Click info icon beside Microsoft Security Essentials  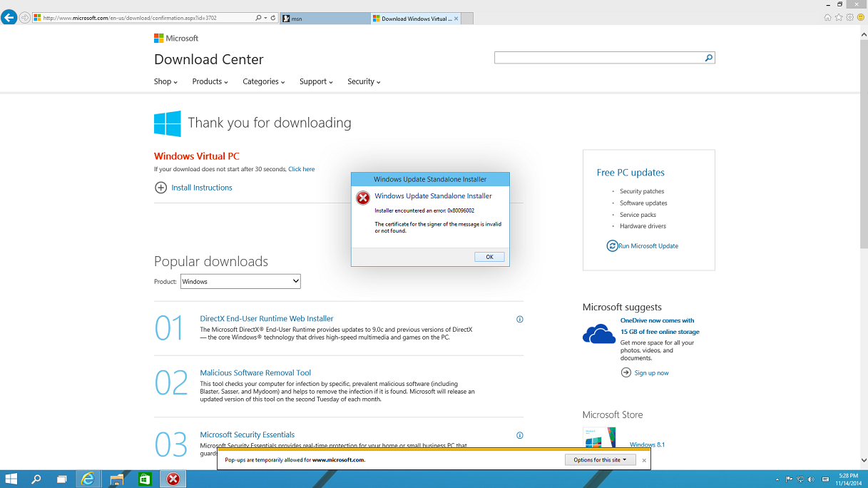(x=519, y=435)
